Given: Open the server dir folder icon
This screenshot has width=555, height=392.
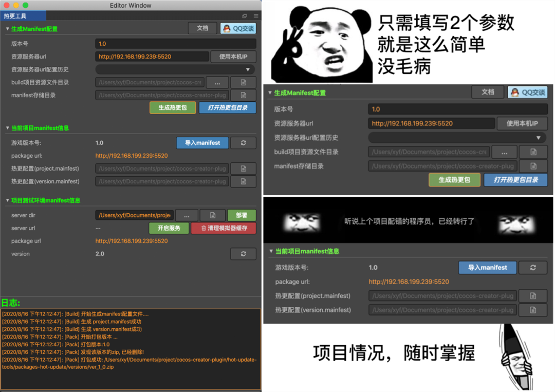Looking at the screenshot, I should click(213, 215).
